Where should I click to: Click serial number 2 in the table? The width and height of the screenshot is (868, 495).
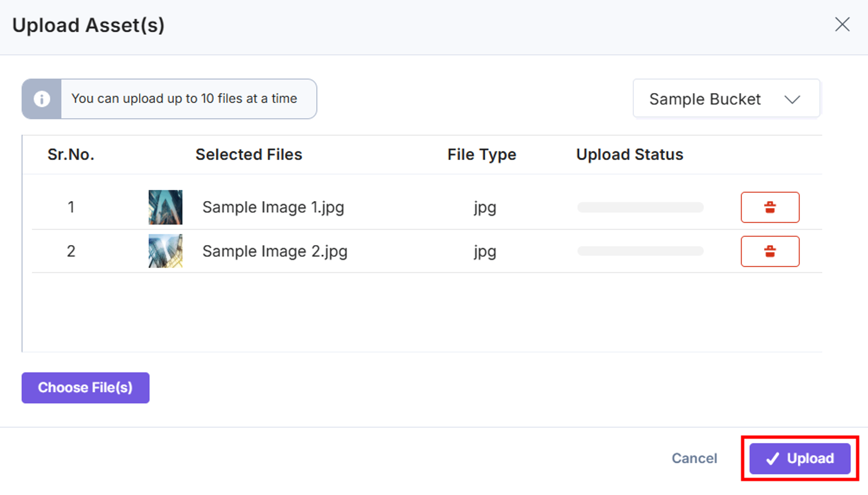pos(71,251)
